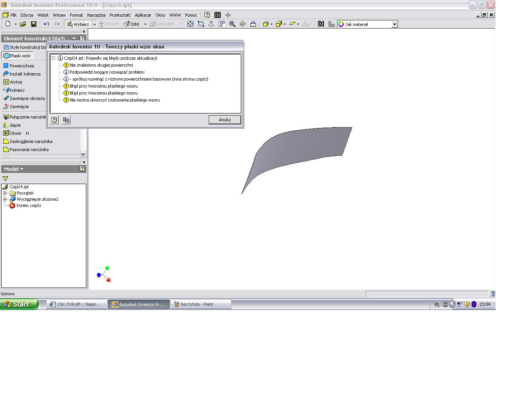Screen dimensions: 532x415
Task: Undo the last action
Action: (x=46, y=24)
